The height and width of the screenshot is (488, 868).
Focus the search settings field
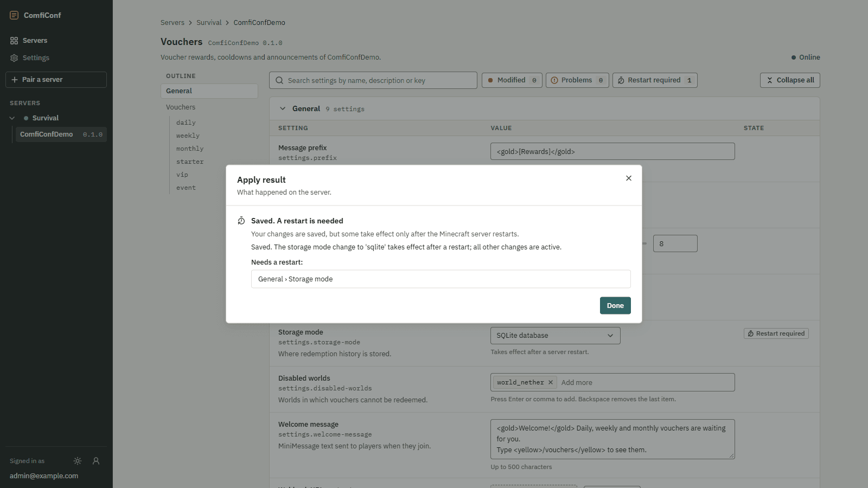pos(373,80)
